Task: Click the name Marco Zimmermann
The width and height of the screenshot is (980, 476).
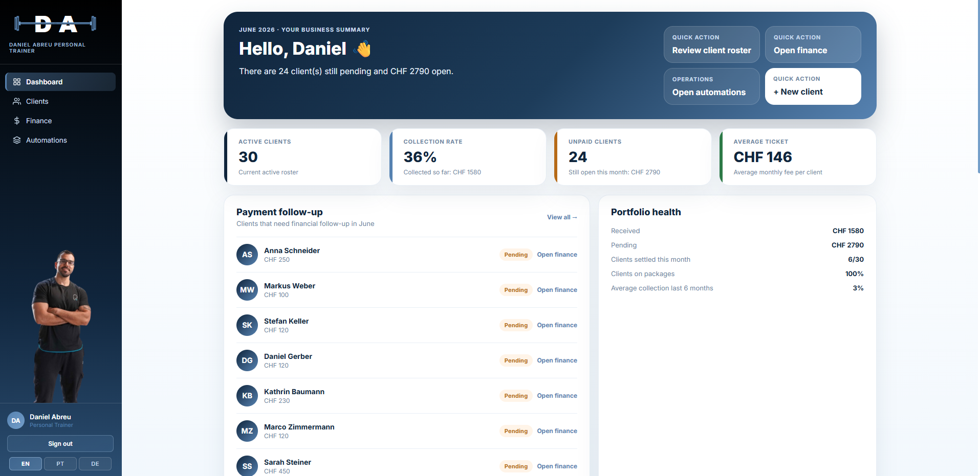Action: (x=299, y=427)
